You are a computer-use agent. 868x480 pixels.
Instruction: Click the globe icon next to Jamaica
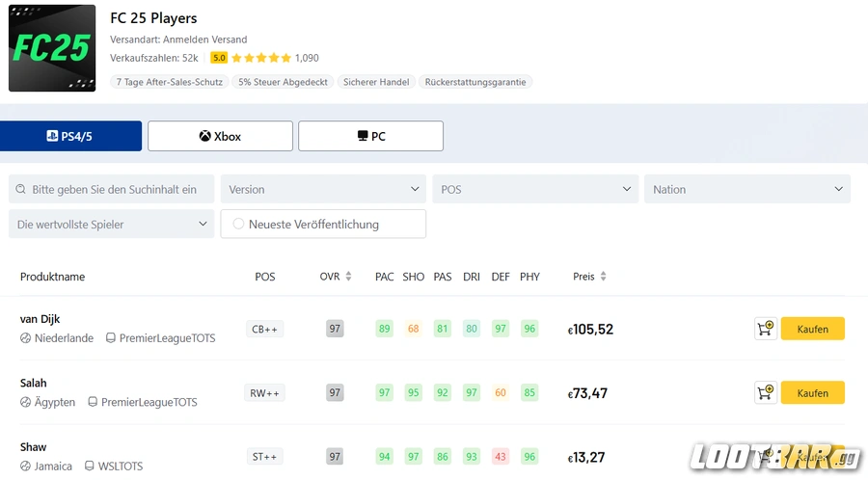tap(25, 467)
